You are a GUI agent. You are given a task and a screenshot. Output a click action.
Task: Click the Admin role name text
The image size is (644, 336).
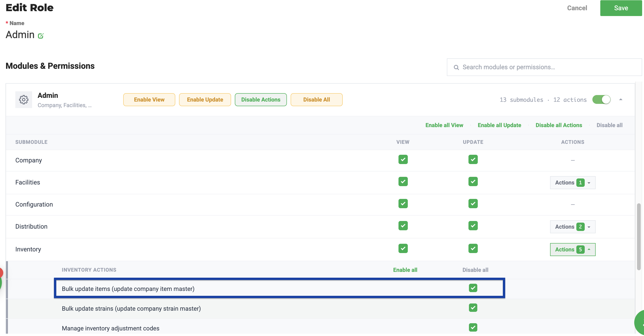click(20, 35)
